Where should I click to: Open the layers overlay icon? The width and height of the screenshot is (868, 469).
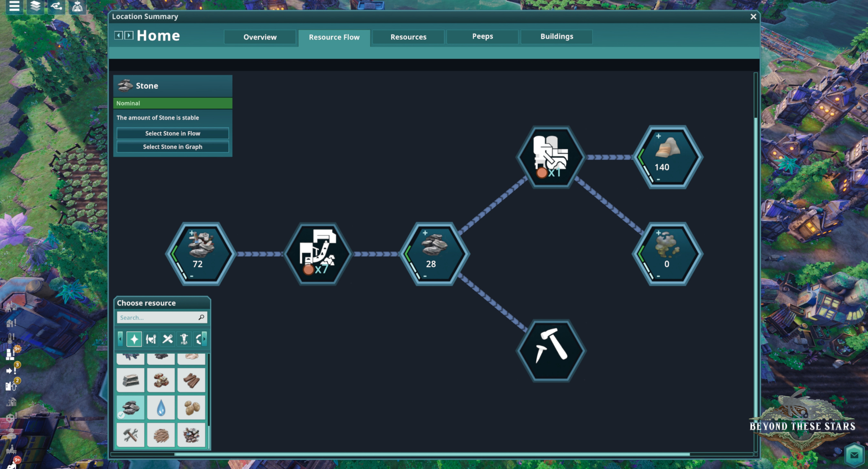tap(36, 6)
